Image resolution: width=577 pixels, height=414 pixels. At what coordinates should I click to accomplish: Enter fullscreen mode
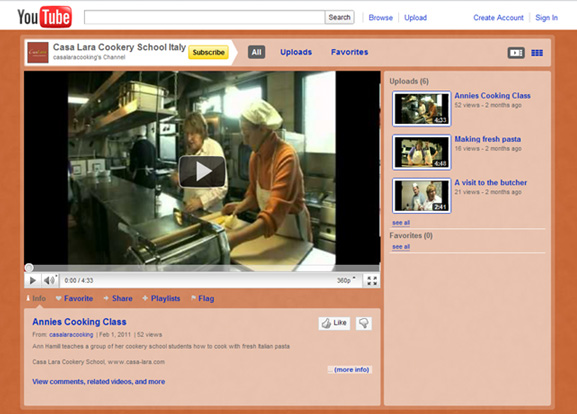click(x=372, y=281)
